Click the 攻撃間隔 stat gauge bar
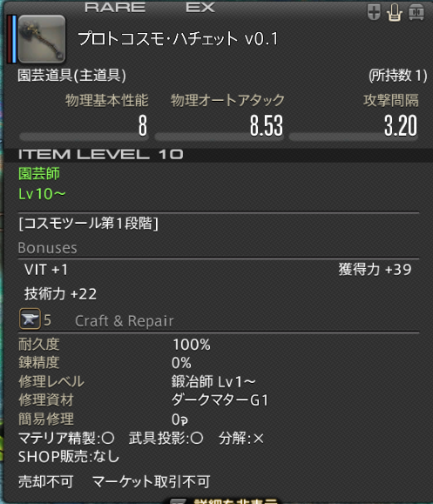 pyautogui.click(x=354, y=137)
